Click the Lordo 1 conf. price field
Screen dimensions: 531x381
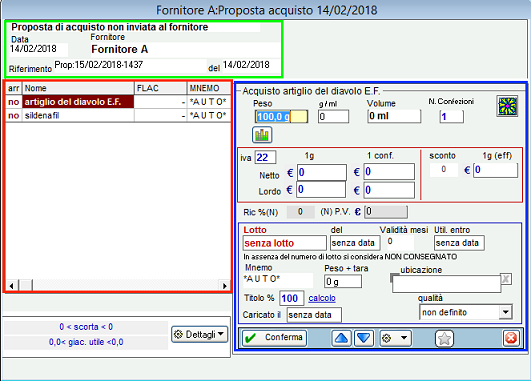[x=389, y=190]
